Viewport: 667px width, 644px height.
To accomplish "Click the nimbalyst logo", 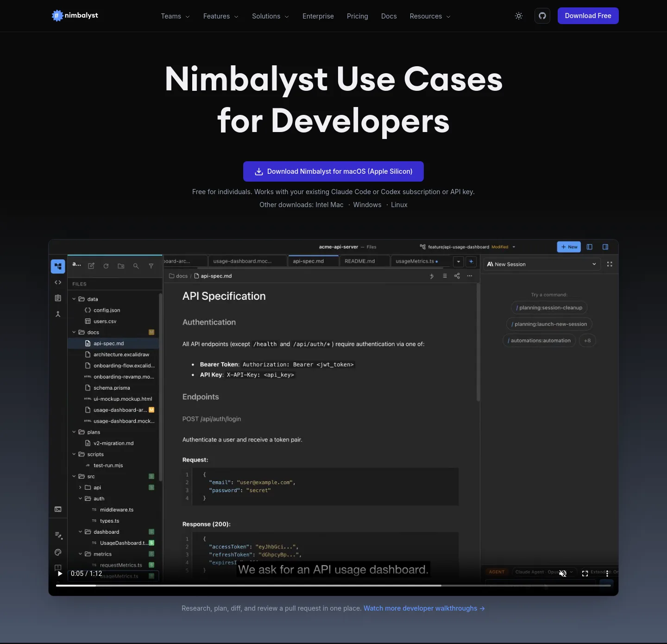I will (75, 16).
